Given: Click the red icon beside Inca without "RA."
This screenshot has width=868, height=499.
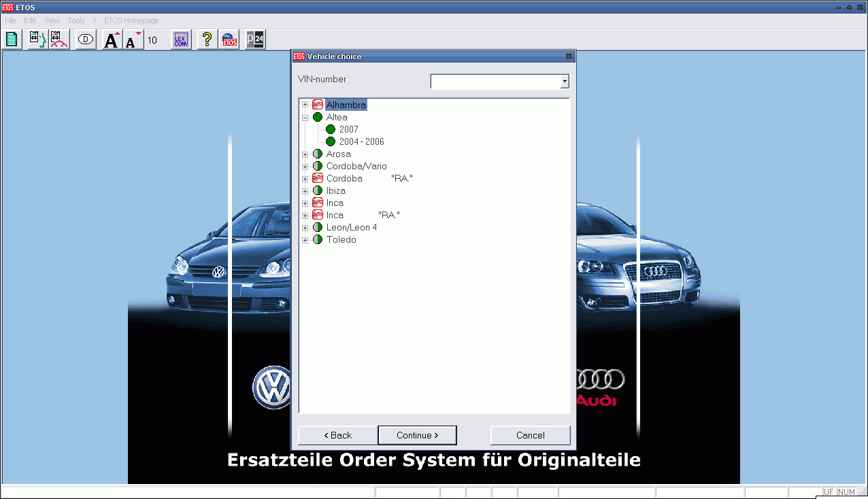Looking at the screenshot, I should (x=318, y=203).
